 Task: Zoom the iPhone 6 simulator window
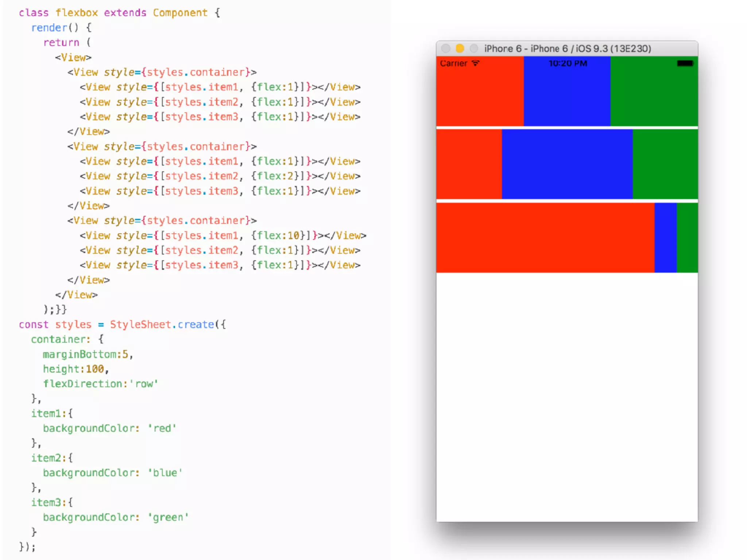[x=473, y=48]
